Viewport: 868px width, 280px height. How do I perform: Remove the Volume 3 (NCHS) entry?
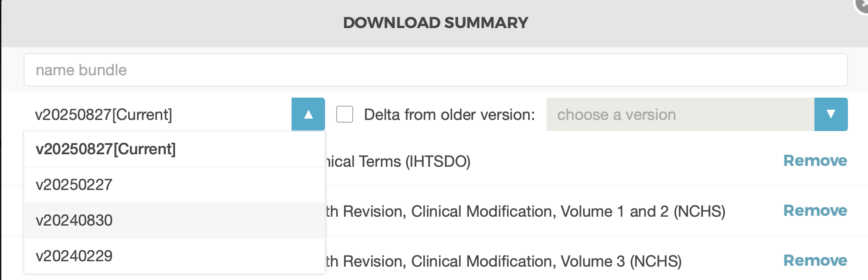point(815,260)
